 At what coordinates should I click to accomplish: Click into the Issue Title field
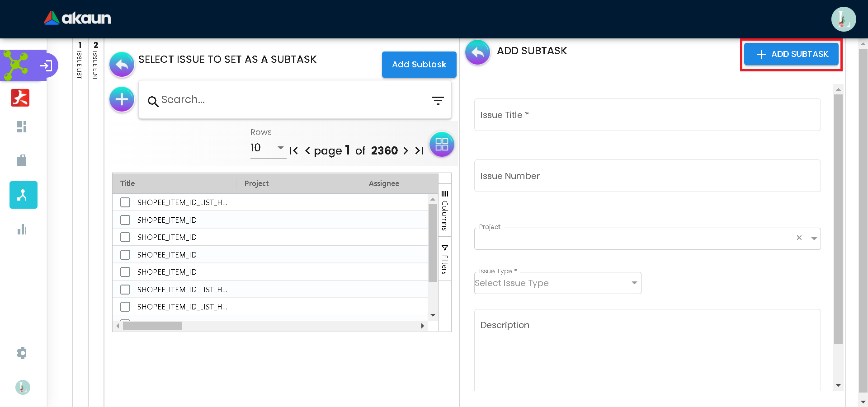[647, 115]
